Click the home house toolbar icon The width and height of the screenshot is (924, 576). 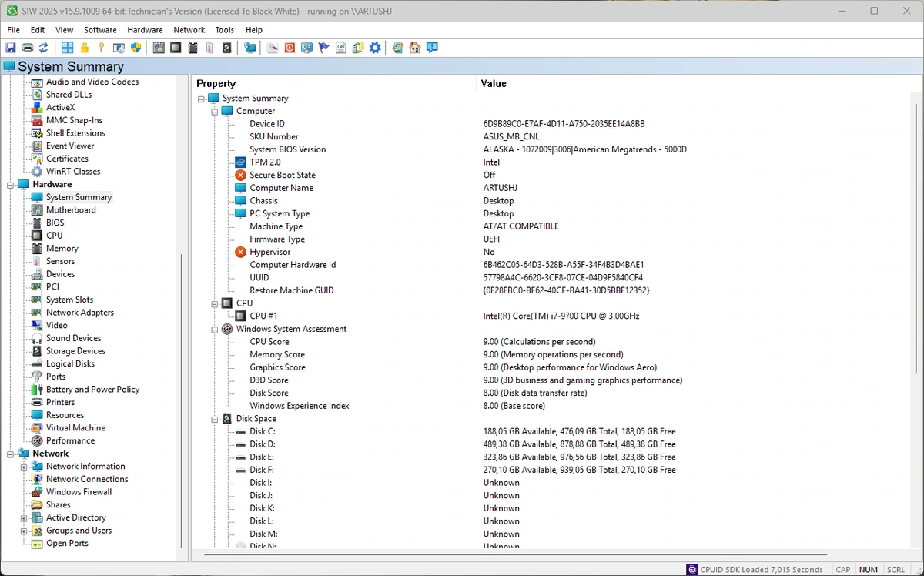[x=415, y=48]
